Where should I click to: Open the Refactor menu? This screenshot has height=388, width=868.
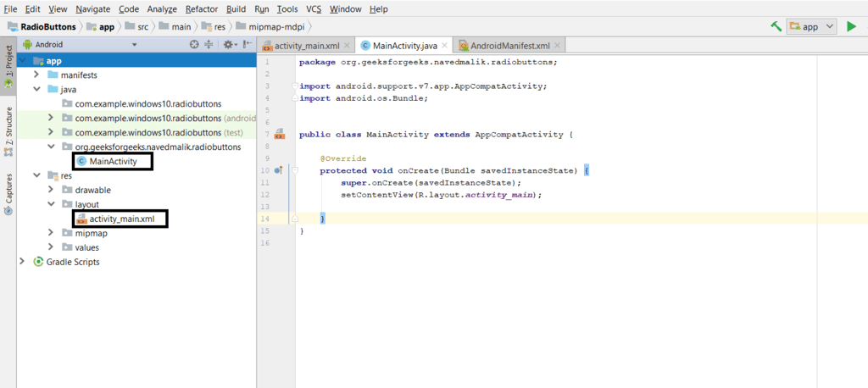(201, 8)
